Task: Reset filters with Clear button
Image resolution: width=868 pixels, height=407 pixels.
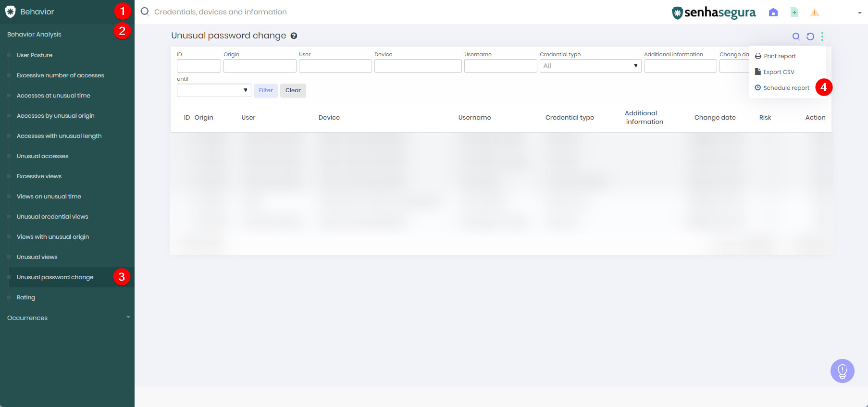Action: pyautogui.click(x=293, y=90)
